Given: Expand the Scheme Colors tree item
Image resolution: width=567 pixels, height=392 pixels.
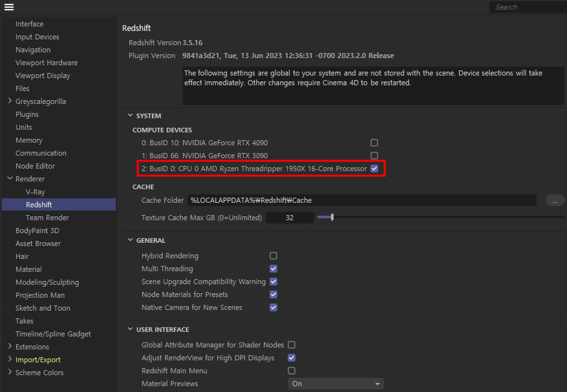Looking at the screenshot, I should coord(10,372).
